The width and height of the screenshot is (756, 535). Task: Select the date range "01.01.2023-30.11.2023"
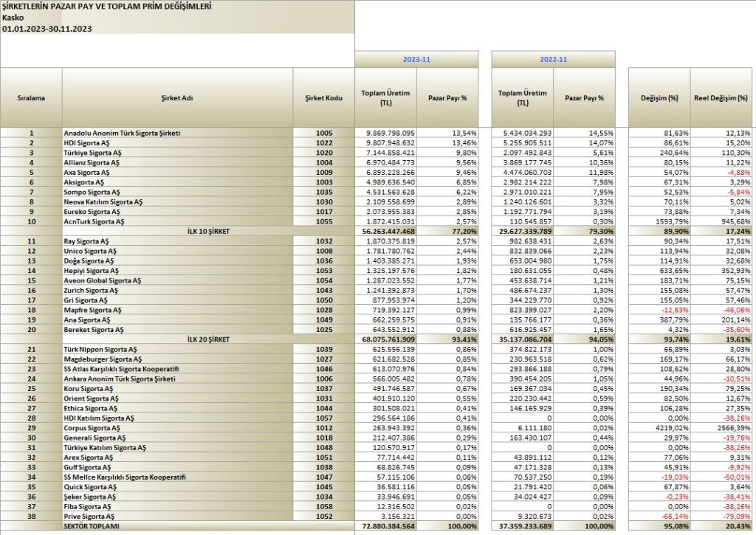(x=47, y=29)
